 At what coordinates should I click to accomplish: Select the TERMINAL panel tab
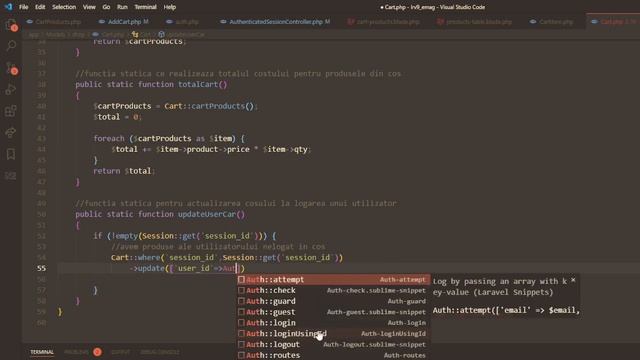pos(42,352)
